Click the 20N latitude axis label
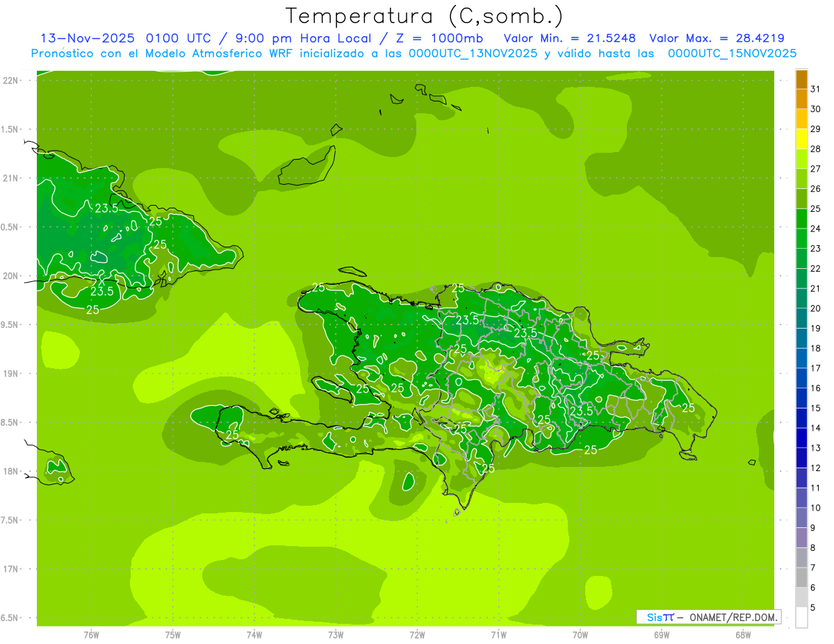The image size is (834, 644). [x=11, y=276]
